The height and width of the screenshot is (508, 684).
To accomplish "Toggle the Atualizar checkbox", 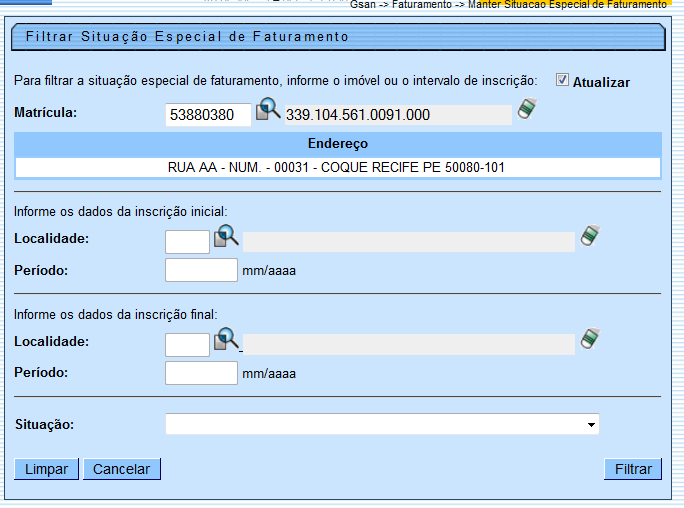I will (563, 81).
